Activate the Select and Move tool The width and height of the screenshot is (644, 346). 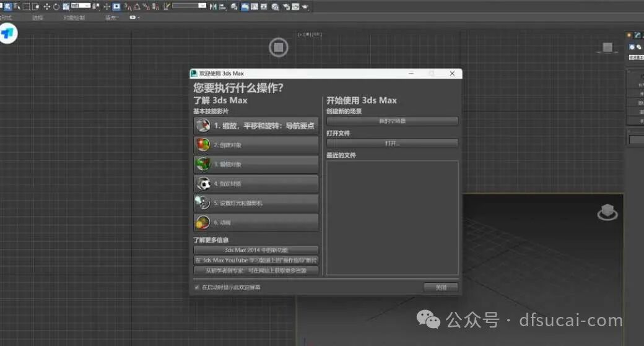pos(47,7)
